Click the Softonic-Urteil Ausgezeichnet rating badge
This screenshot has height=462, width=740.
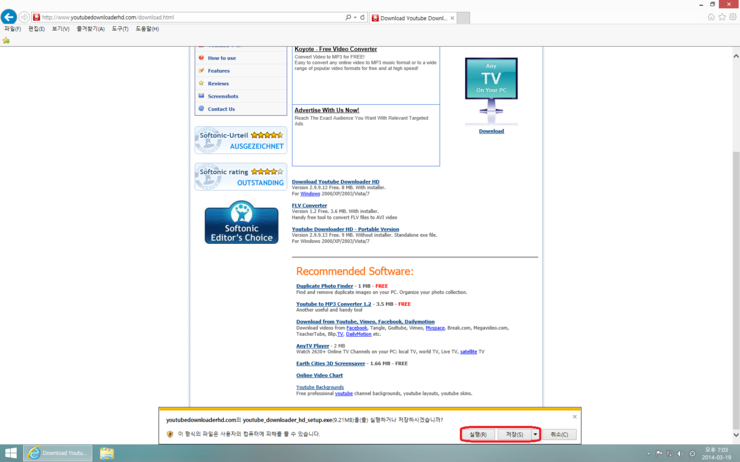click(x=241, y=140)
